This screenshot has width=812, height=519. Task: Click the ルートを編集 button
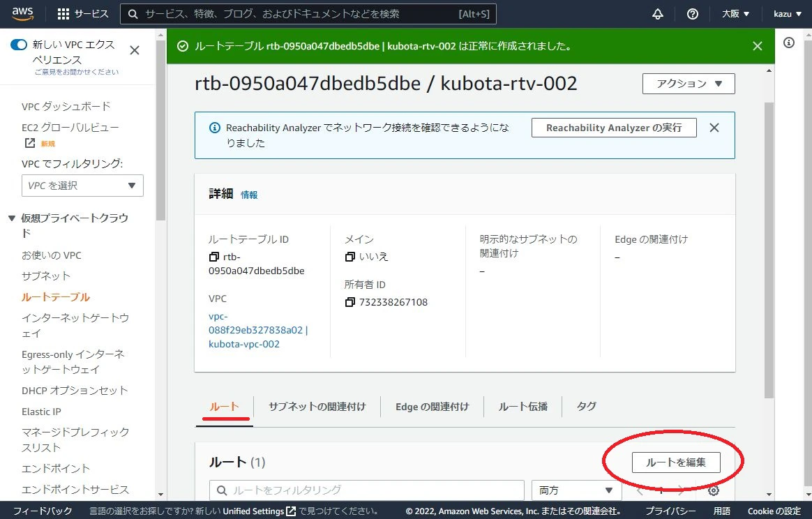pyautogui.click(x=676, y=462)
